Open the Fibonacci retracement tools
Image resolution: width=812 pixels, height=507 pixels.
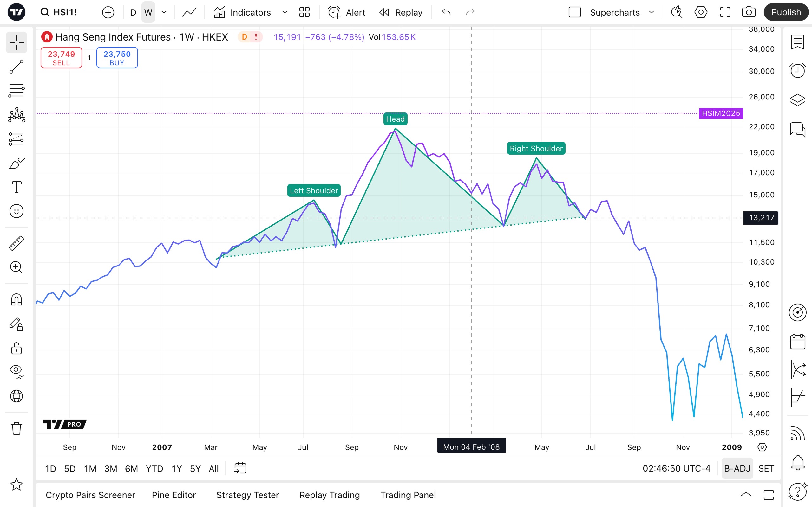coord(16,91)
